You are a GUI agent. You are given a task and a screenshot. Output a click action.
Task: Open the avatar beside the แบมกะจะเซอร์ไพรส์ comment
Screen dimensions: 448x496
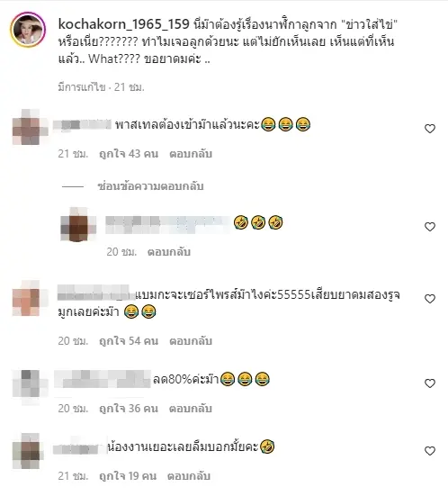(29, 298)
